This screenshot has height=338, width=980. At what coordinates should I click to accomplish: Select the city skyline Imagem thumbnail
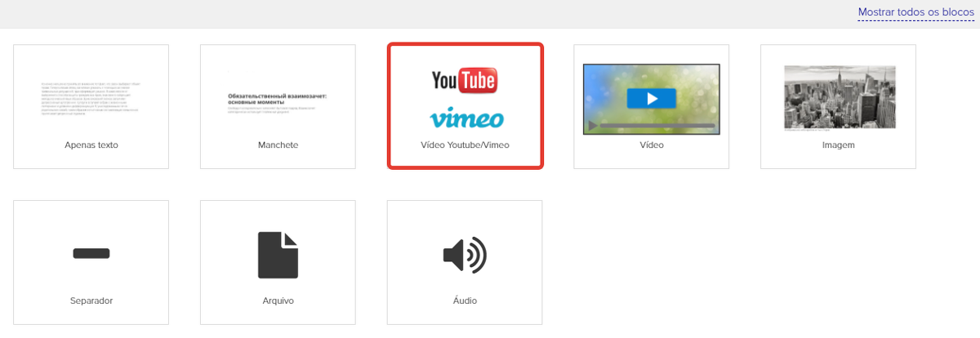click(x=838, y=96)
